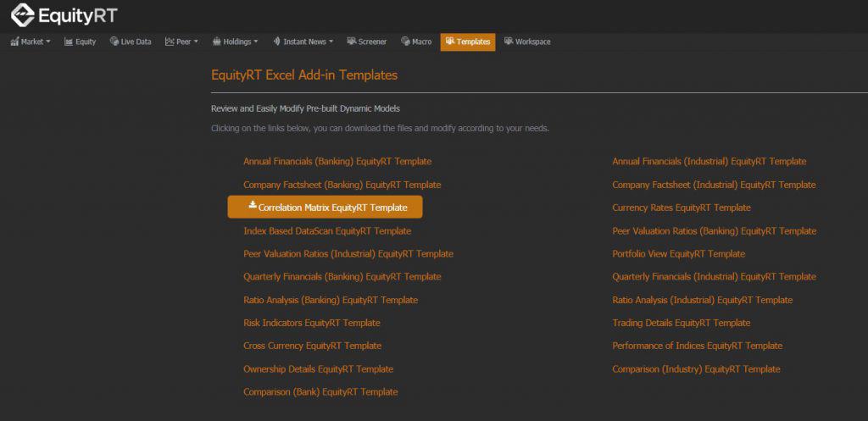Screen dimensions: 868x421
Task: Click the Instant News sound icon
Action: pyautogui.click(x=276, y=42)
